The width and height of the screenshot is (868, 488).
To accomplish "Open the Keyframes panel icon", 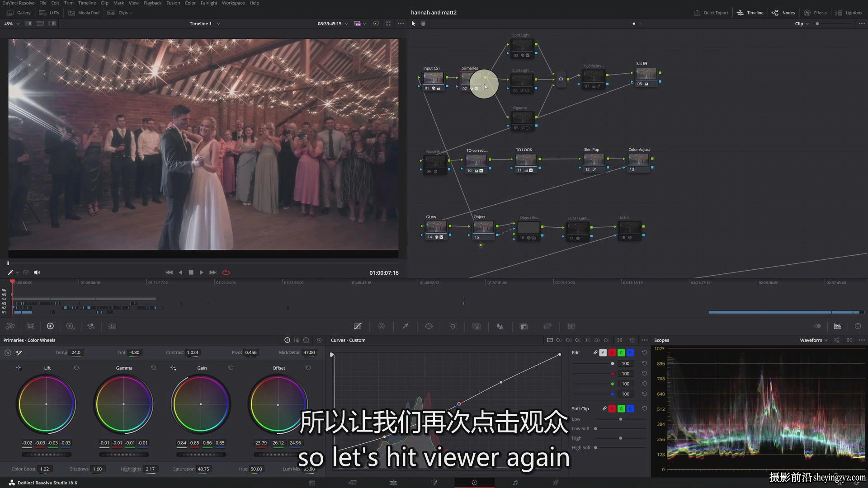I will point(817,326).
